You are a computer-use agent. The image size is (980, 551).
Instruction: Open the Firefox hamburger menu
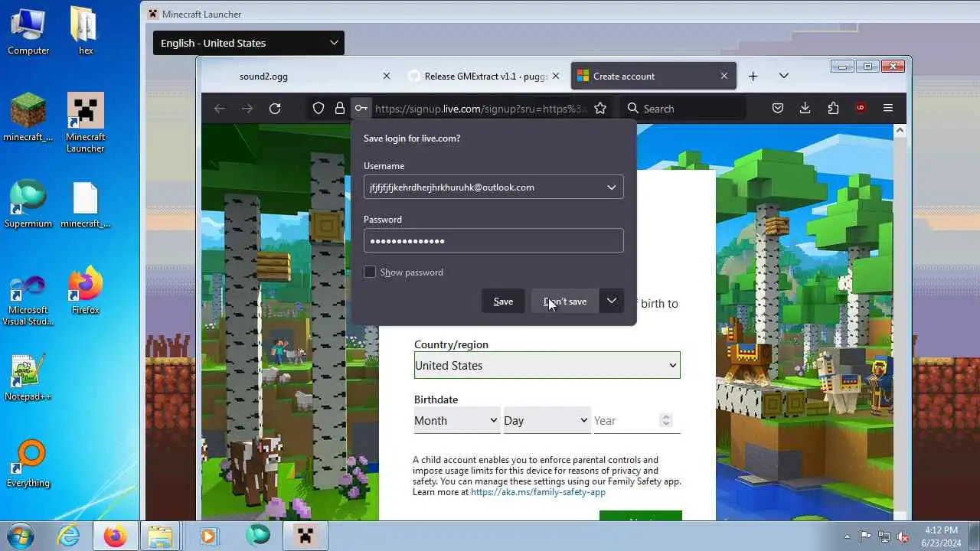(x=888, y=109)
